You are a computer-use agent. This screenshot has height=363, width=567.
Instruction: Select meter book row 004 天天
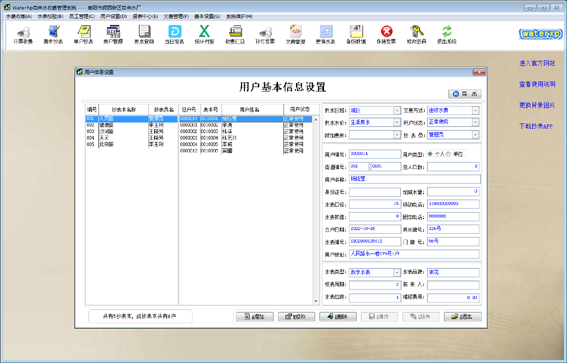click(x=131, y=138)
